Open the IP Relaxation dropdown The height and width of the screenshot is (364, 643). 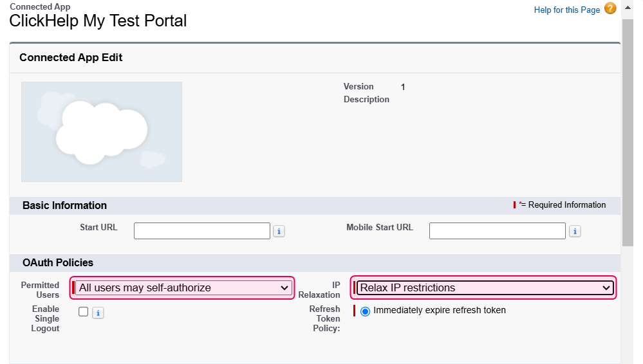tap(485, 287)
